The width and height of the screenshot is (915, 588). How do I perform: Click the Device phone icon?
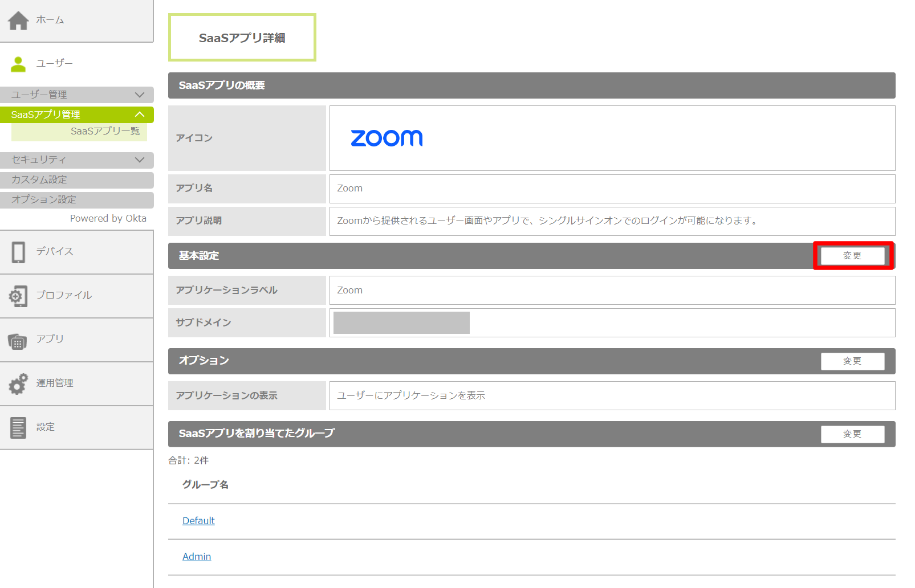pos(18,252)
